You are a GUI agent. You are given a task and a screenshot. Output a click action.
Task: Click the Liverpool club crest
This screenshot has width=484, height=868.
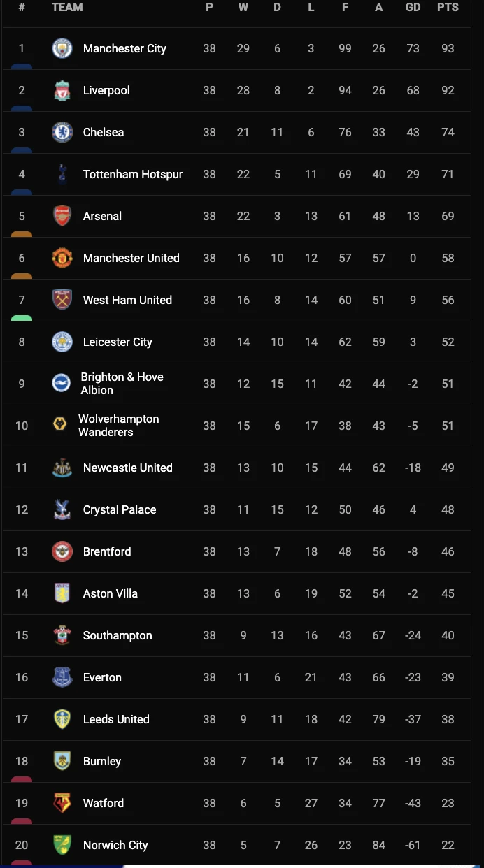(62, 90)
